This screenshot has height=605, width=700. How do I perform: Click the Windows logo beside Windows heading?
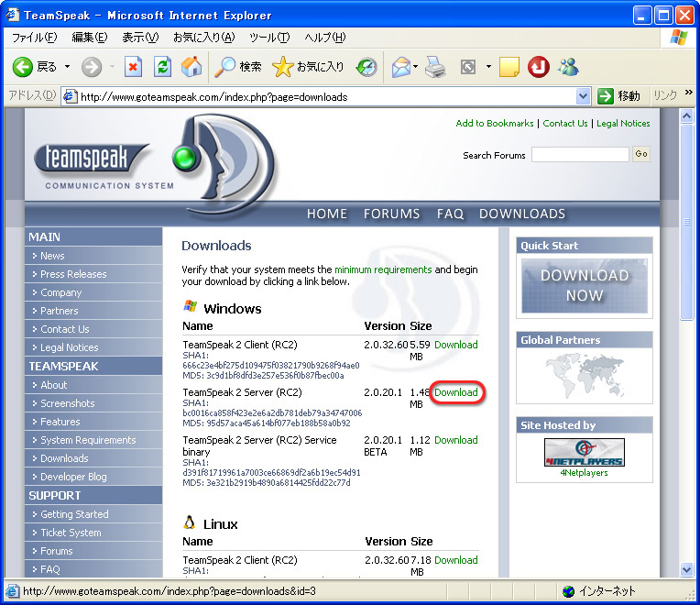pyautogui.click(x=191, y=306)
